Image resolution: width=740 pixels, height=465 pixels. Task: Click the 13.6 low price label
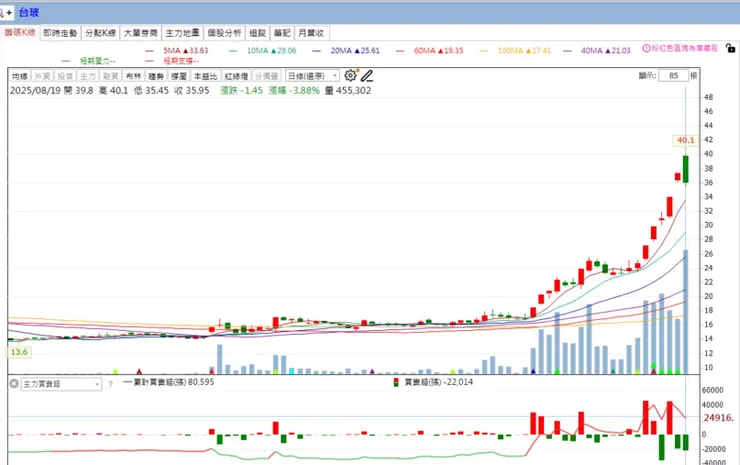point(19,352)
